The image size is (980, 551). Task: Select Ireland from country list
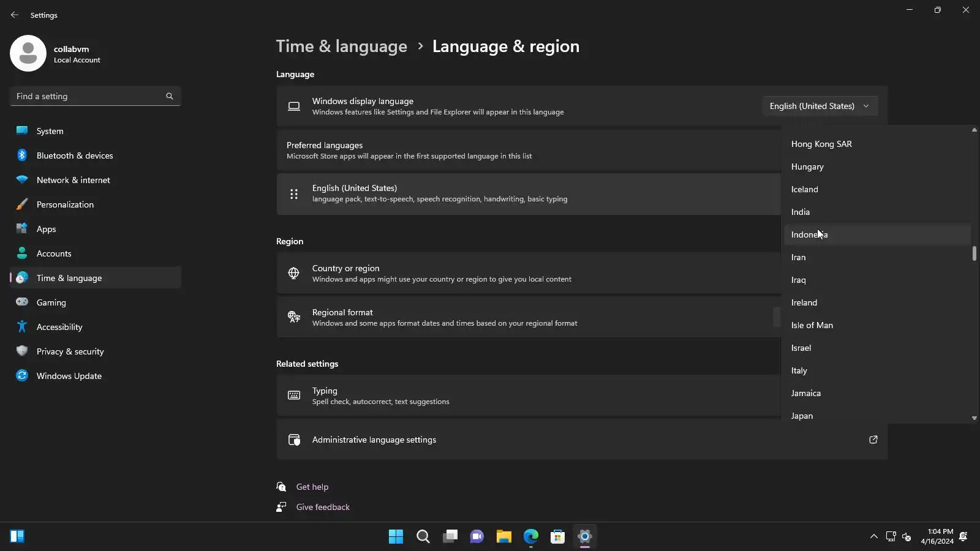tap(877, 302)
